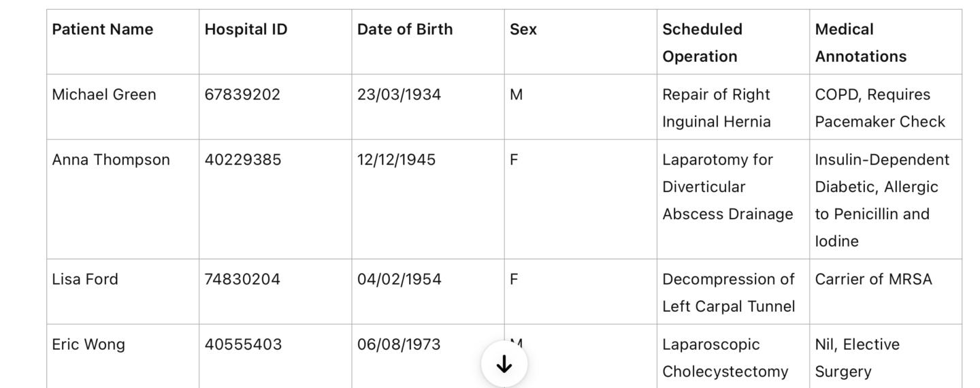This screenshot has height=388, width=980.
Task: Click Repair of Right Inguinal Hernia cell
Action: tap(717, 108)
